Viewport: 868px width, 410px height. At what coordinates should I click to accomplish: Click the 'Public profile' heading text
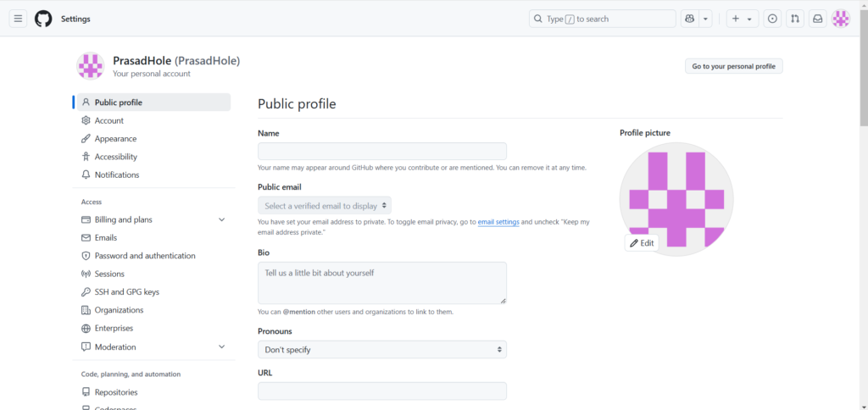(297, 104)
